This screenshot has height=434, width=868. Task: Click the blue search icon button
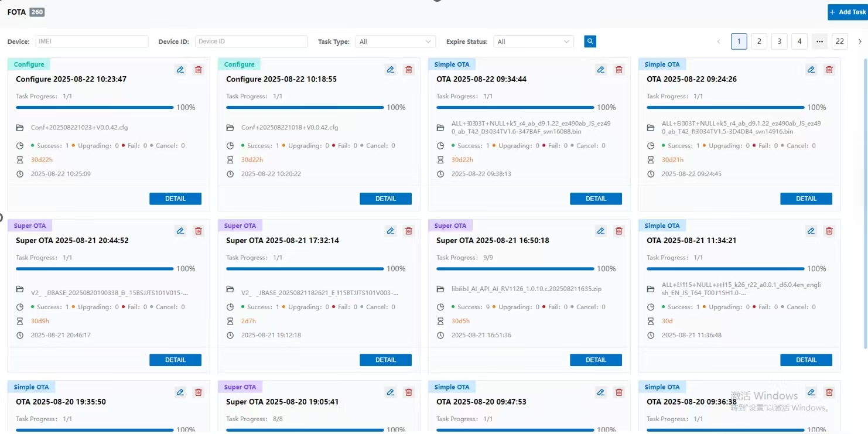coord(590,42)
